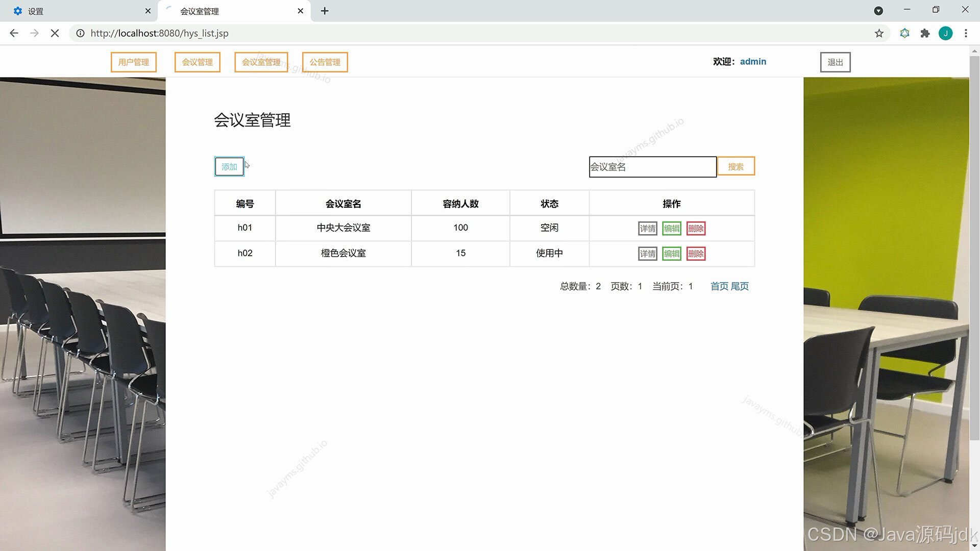
Task: Click the 会议室管理 page heading
Action: (x=252, y=120)
